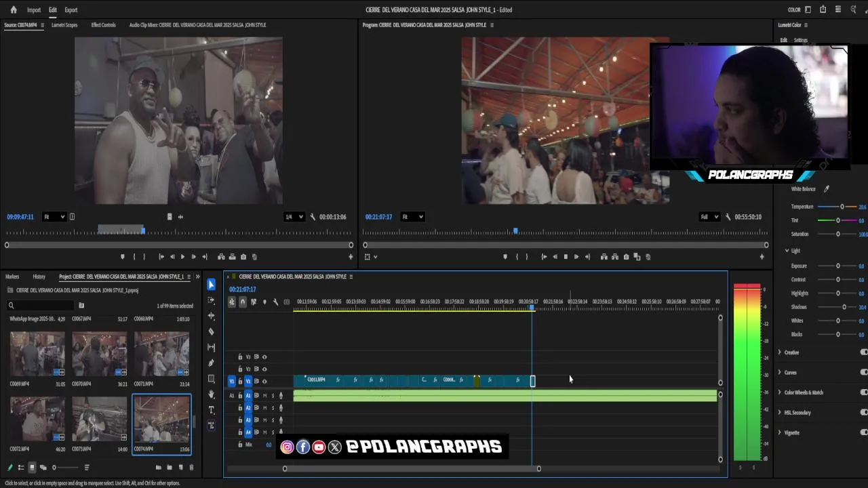Adjust the Exposure slider handle
This screenshot has height=488, width=868.
[838, 266]
